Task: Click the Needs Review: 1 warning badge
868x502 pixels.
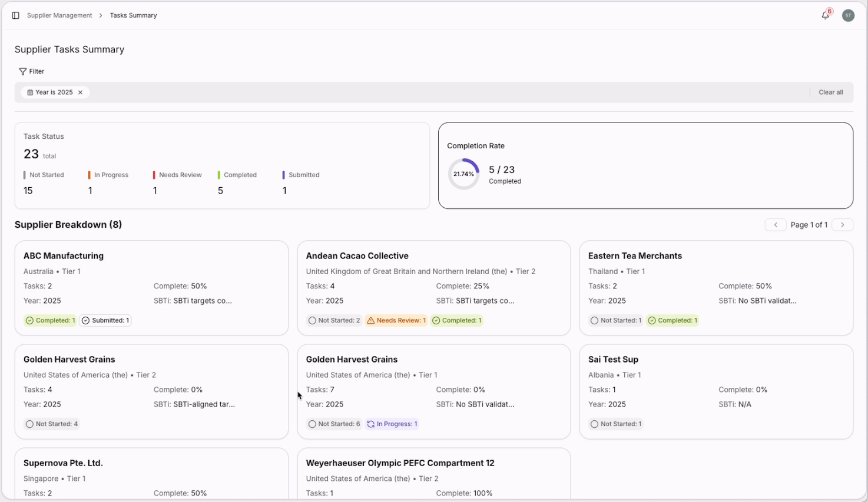Action: tap(396, 321)
